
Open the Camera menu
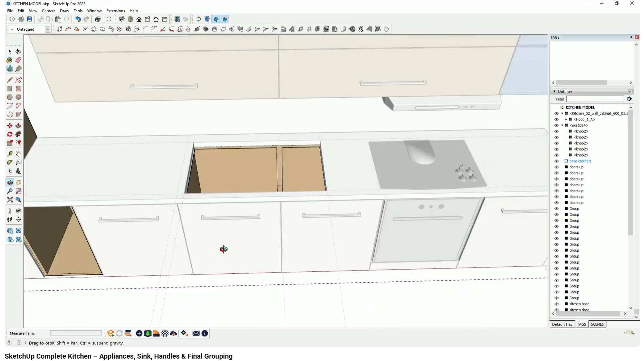coord(48,11)
